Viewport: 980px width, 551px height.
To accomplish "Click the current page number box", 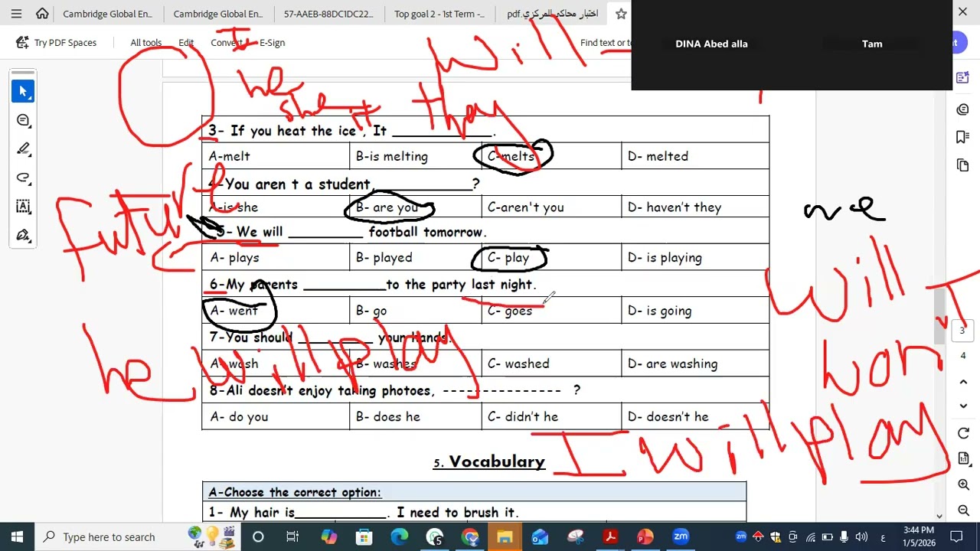I will [x=962, y=331].
